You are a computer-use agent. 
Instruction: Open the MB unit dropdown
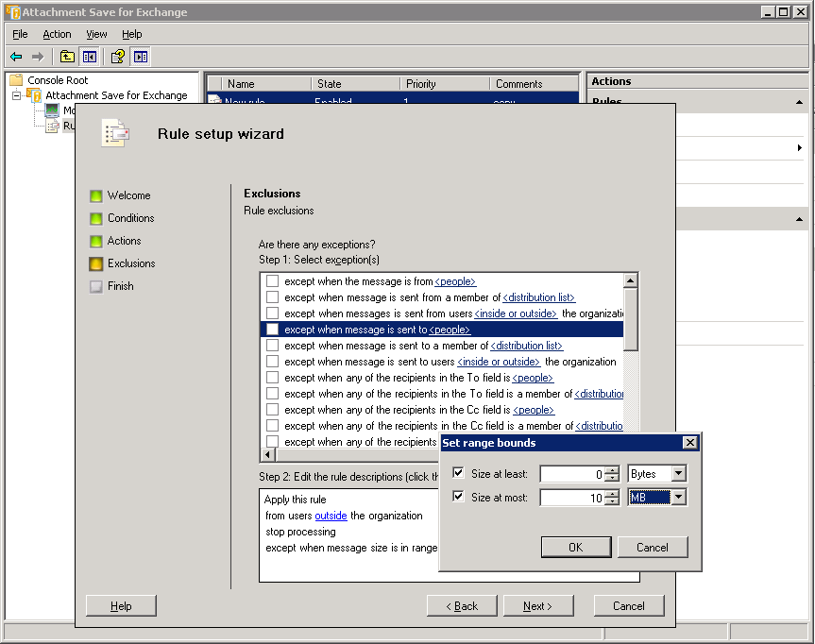(x=678, y=497)
